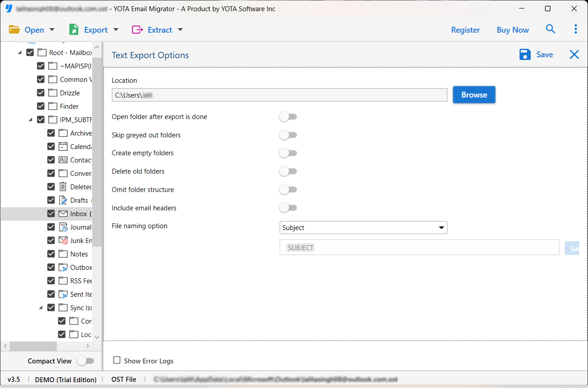Enable the Compact View switch
Image resolution: width=588 pixels, height=388 pixels.
tap(85, 361)
